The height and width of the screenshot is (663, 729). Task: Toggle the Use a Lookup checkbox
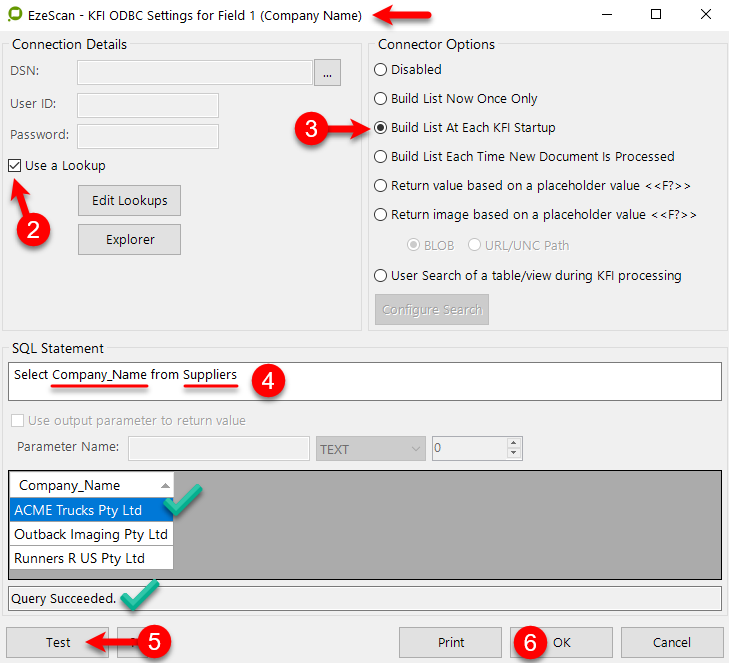15,166
